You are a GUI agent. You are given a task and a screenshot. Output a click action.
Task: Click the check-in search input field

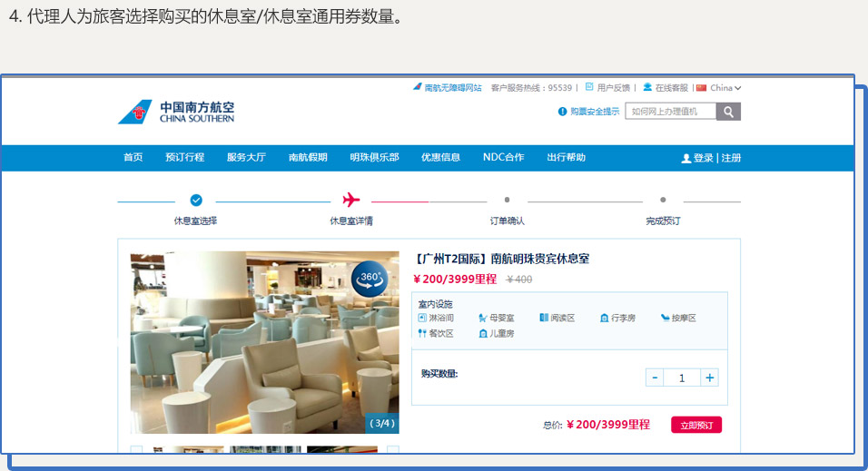[670, 112]
